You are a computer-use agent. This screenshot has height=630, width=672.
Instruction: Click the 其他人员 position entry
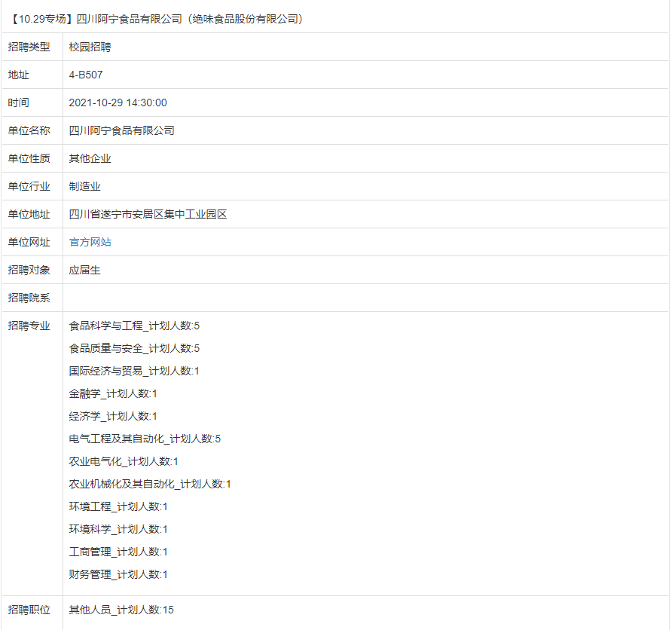[121, 610]
